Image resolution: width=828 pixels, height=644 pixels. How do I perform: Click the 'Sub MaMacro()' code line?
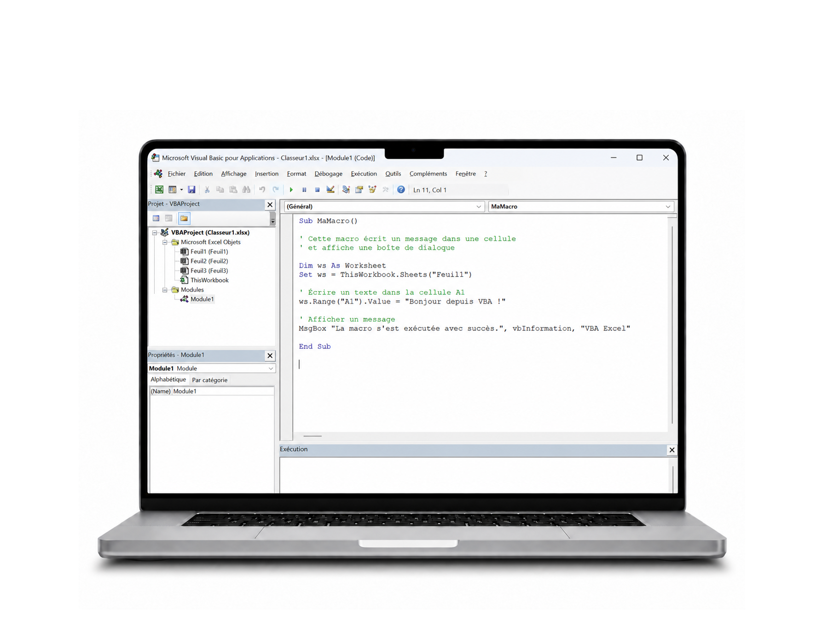328,221
